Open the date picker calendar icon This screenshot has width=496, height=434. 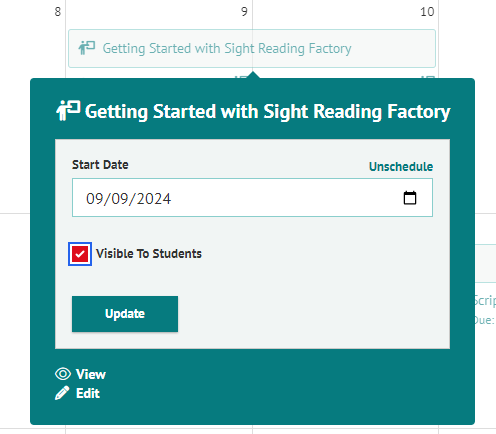[x=410, y=198]
